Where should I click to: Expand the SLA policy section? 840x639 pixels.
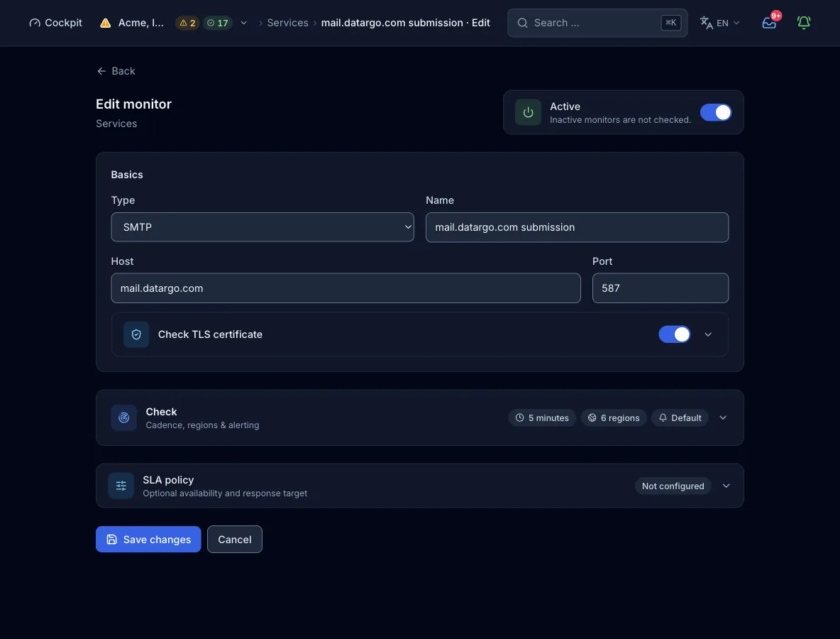[726, 486]
